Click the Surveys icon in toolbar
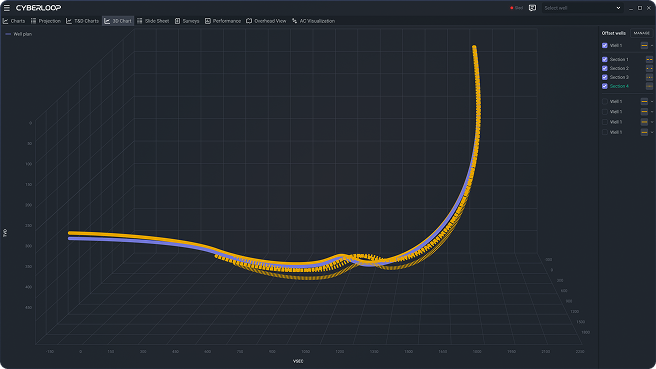 point(177,21)
